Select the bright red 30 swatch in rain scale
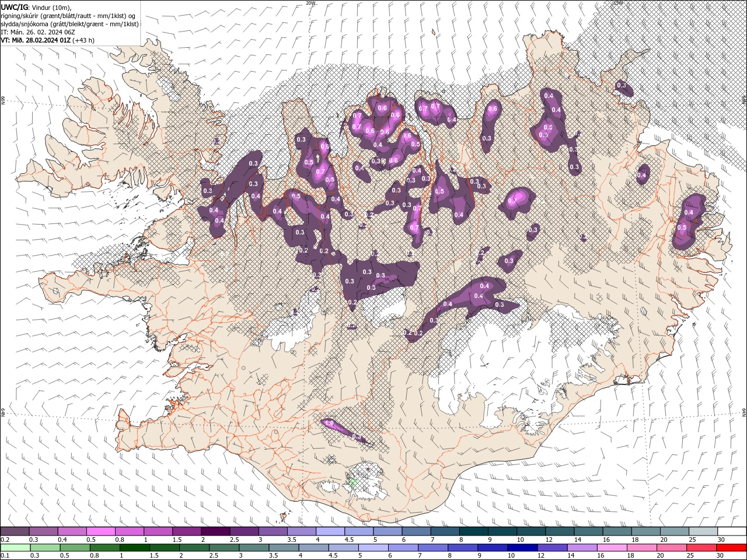This screenshot has height=560, width=747. 731,548
